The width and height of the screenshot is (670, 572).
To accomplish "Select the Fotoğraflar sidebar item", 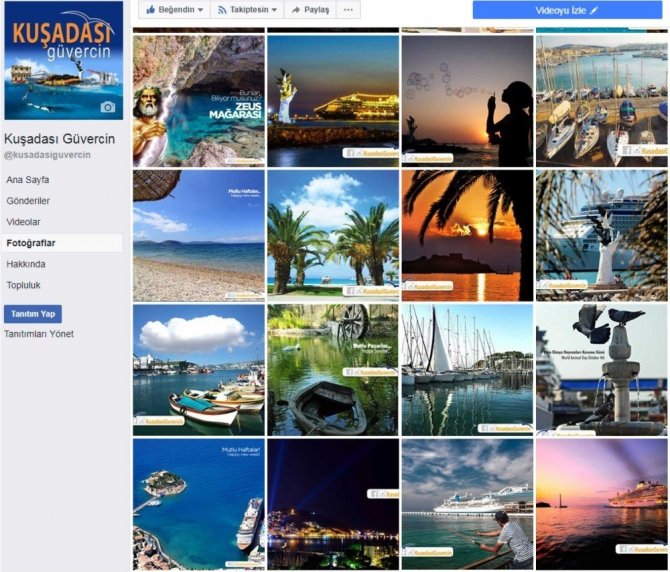I will pyautogui.click(x=31, y=243).
